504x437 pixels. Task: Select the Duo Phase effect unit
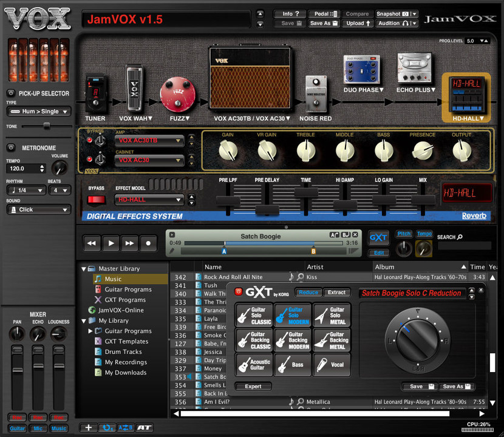coord(359,70)
